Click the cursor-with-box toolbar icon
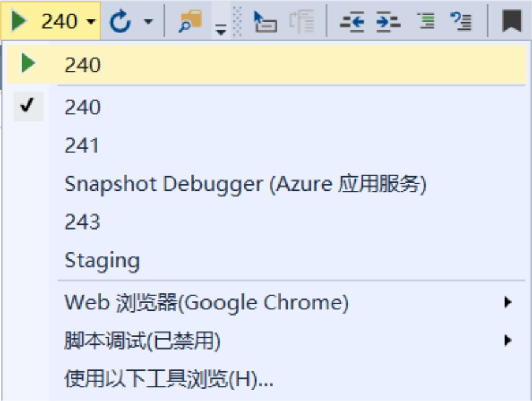532x401 pixels. [x=265, y=22]
